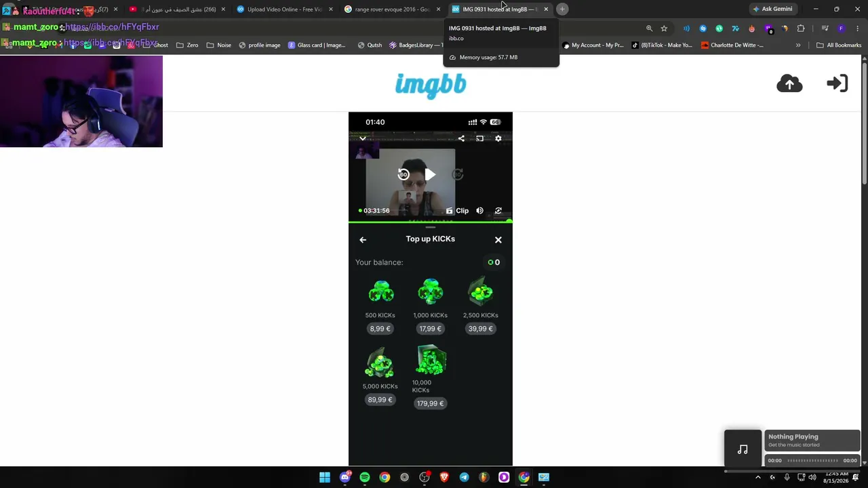
Task: Click the volume speaker icon on the video
Action: click(x=479, y=211)
